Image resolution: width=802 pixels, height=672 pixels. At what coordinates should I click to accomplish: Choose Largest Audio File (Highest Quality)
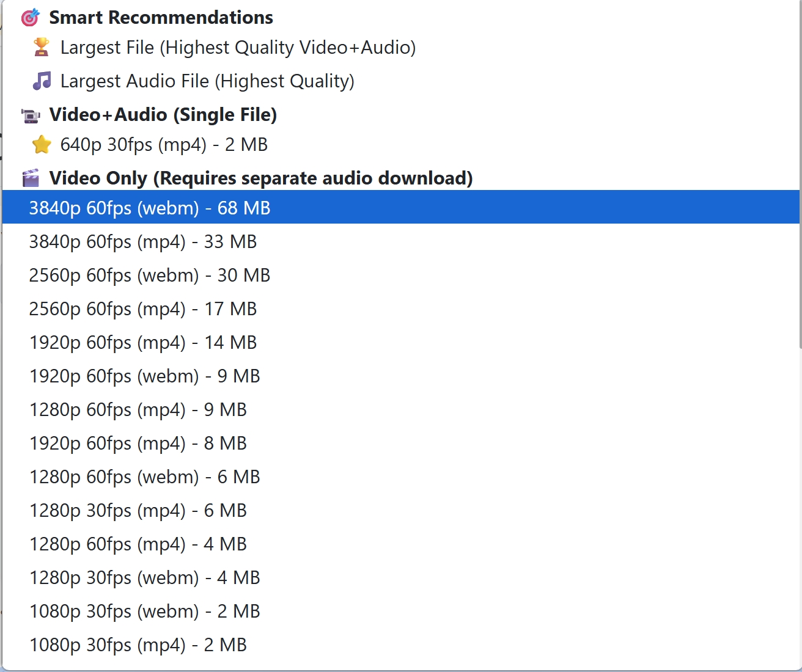click(x=401, y=81)
